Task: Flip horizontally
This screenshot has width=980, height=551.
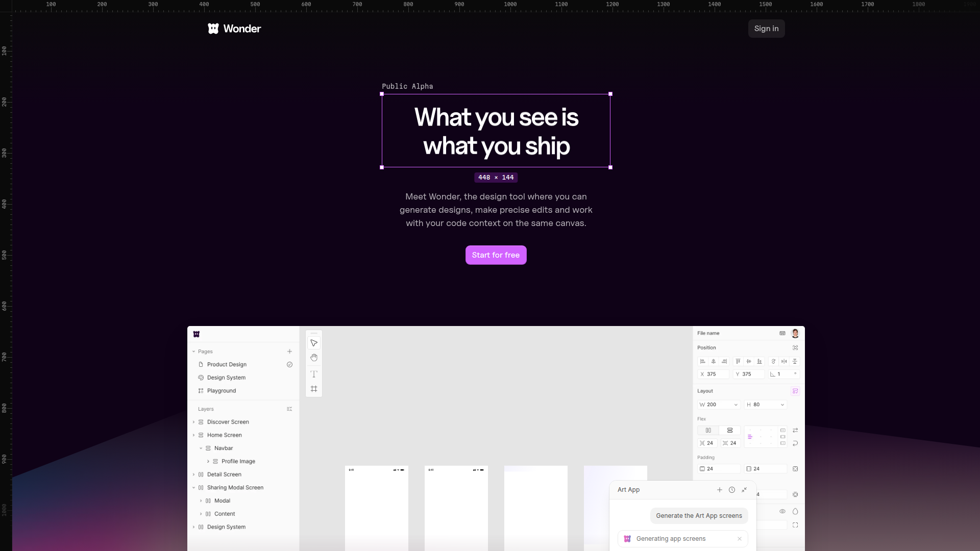Action: (784, 361)
